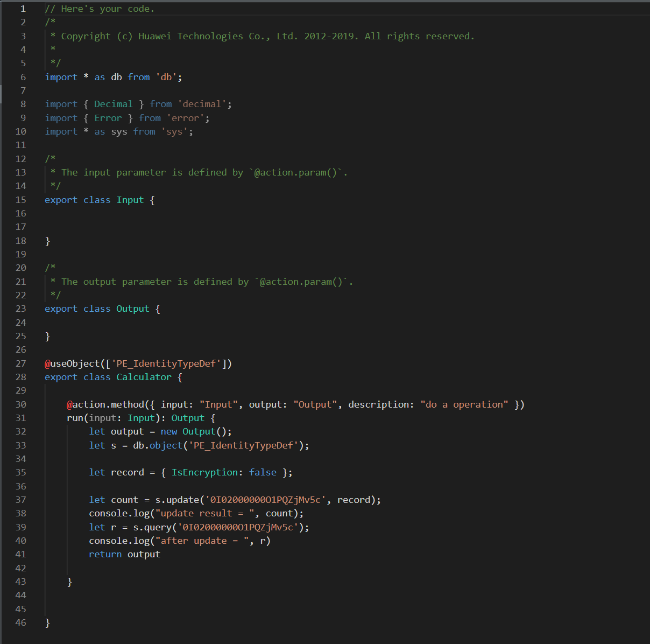The height and width of the screenshot is (644, 650).
Task: Click the "Output" class name on line 23
Action: point(133,309)
